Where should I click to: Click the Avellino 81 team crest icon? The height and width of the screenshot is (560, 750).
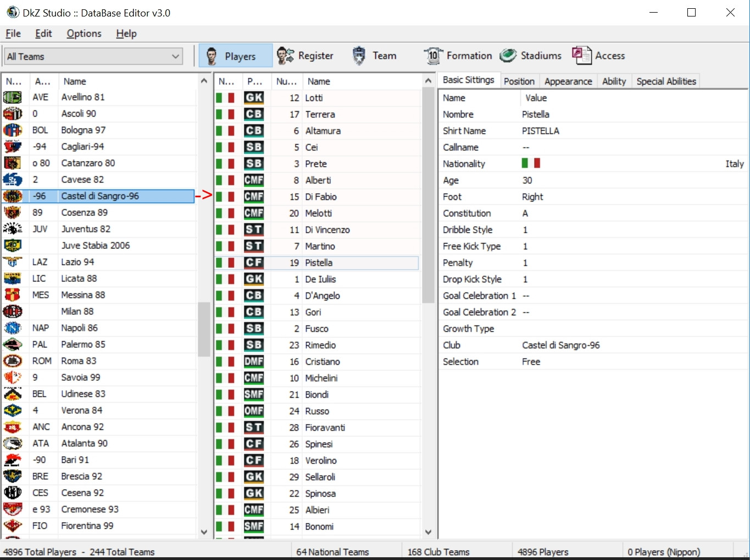13,97
